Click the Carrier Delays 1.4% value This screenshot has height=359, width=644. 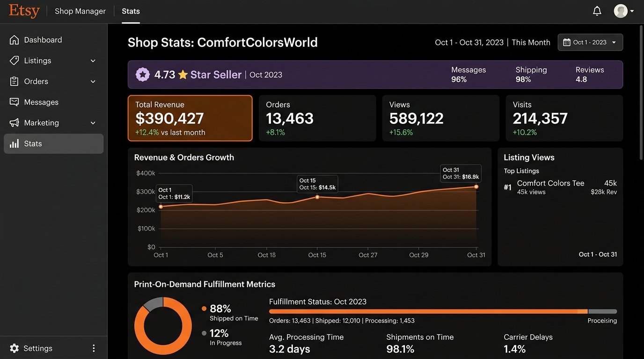tap(515, 349)
